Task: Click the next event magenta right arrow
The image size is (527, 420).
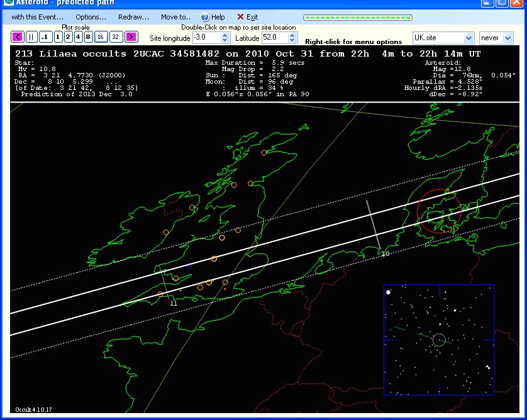Action: click(131, 37)
